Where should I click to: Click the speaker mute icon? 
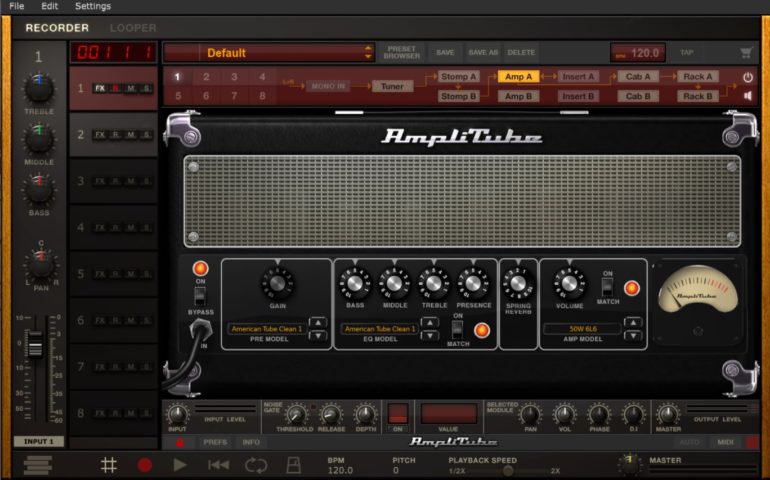(747, 96)
